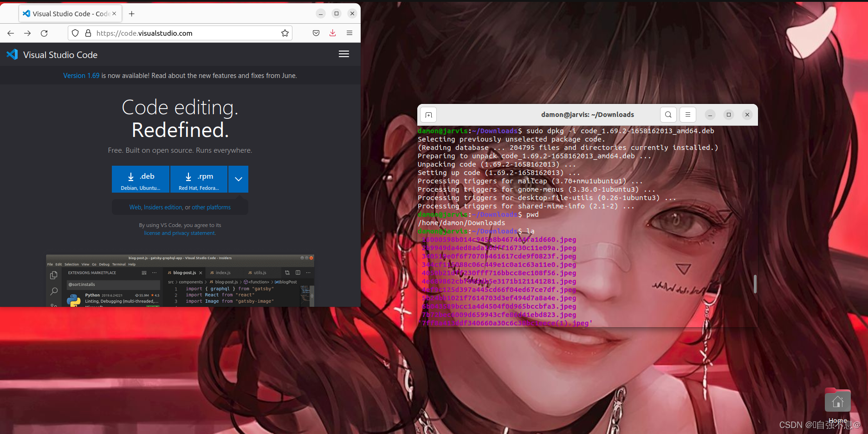Open the Version 1.69 link
The width and height of the screenshot is (868, 434).
pyautogui.click(x=81, y=76)
